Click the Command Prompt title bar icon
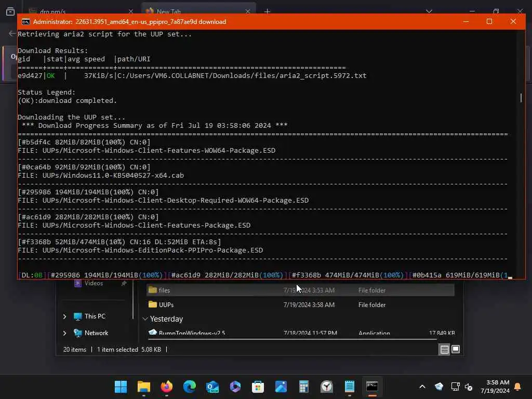The height and width of the screenshot is (399, 532). pyautogui.click(x=26, y=22)
